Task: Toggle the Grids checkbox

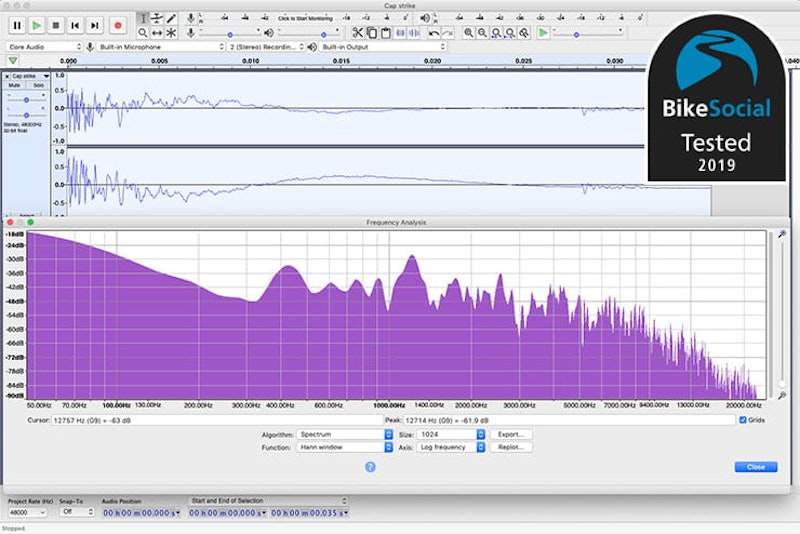Action: (x=743, y=420)
